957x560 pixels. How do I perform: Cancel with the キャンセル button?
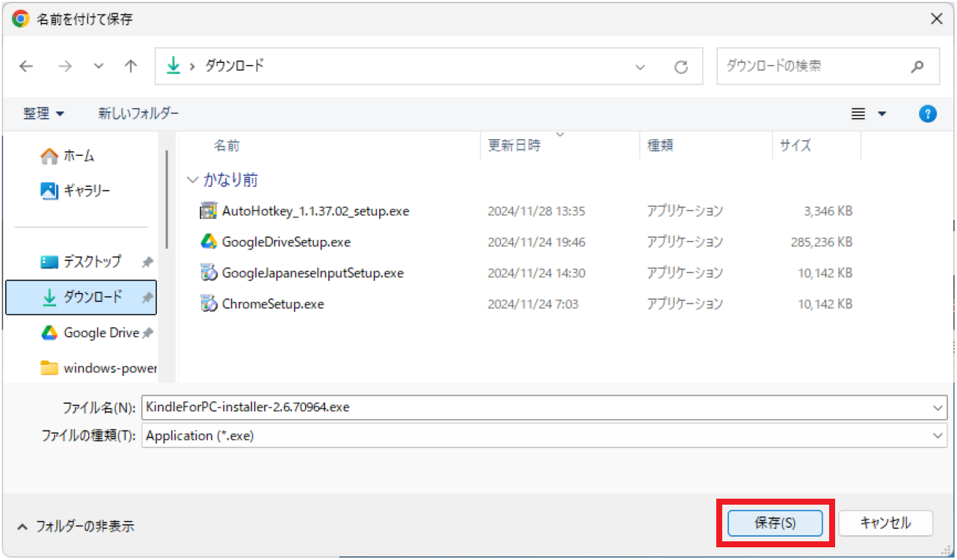(x=886, y=523)
